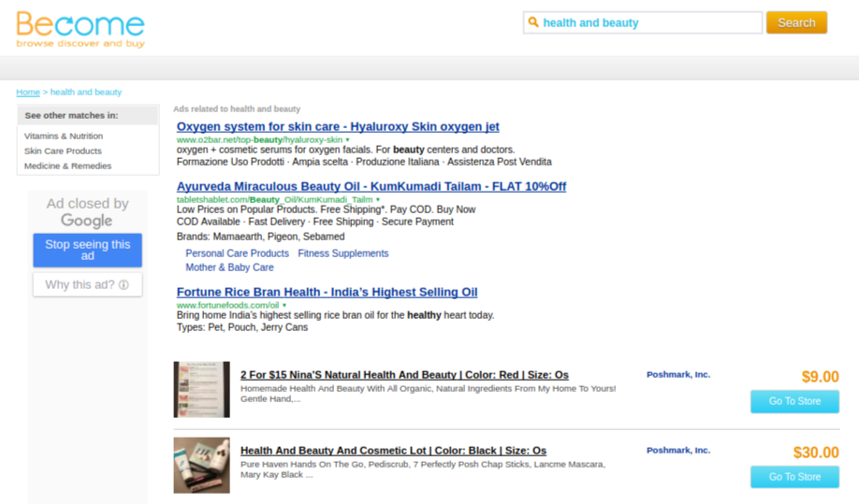Open 2 For $15 Nina's Natural listing

pyautogui.click(x=404, y=375)
